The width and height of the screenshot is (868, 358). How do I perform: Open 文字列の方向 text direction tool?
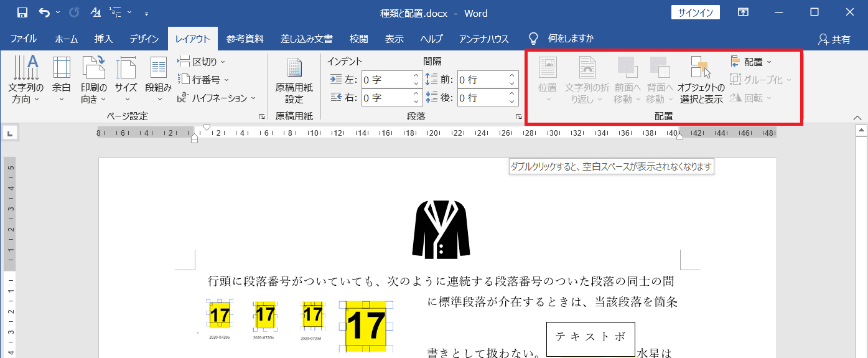click(26, 80)
